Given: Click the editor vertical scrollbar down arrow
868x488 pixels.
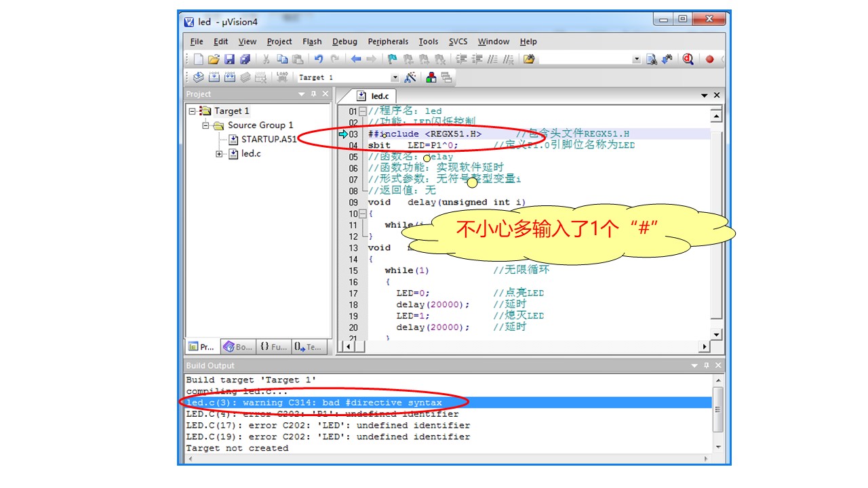Looking at the screenshot, I should 716,335.
